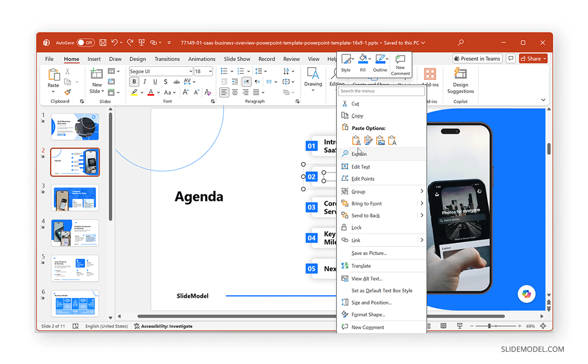Viewport: 588px width, 364px height.
Task: Select slide 3 thumbnail
Action: tap(75, 197)
